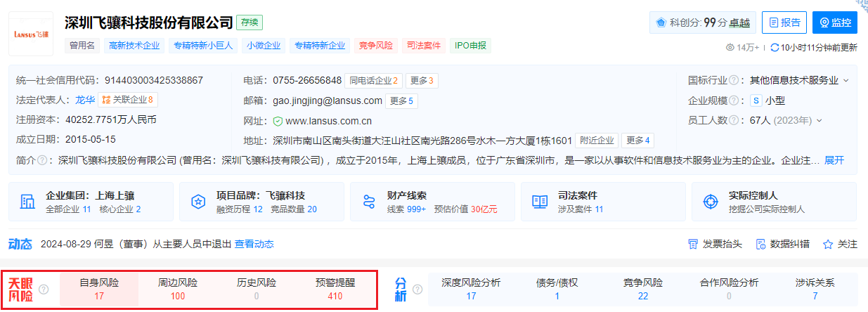Open the 实际控制人 card

[x=775, y=202]
